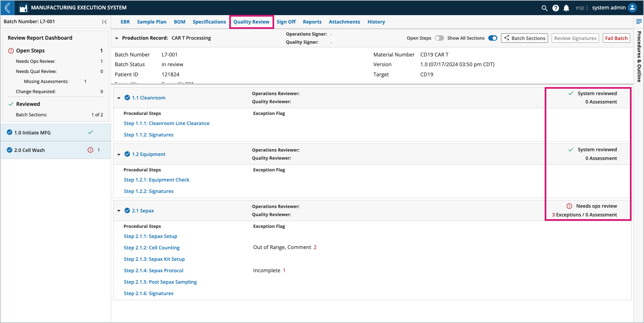Open Step 2.1.3: Sepax Kit Setup
The height and width of the screenshot is (323, 644).
click(154, 259)
